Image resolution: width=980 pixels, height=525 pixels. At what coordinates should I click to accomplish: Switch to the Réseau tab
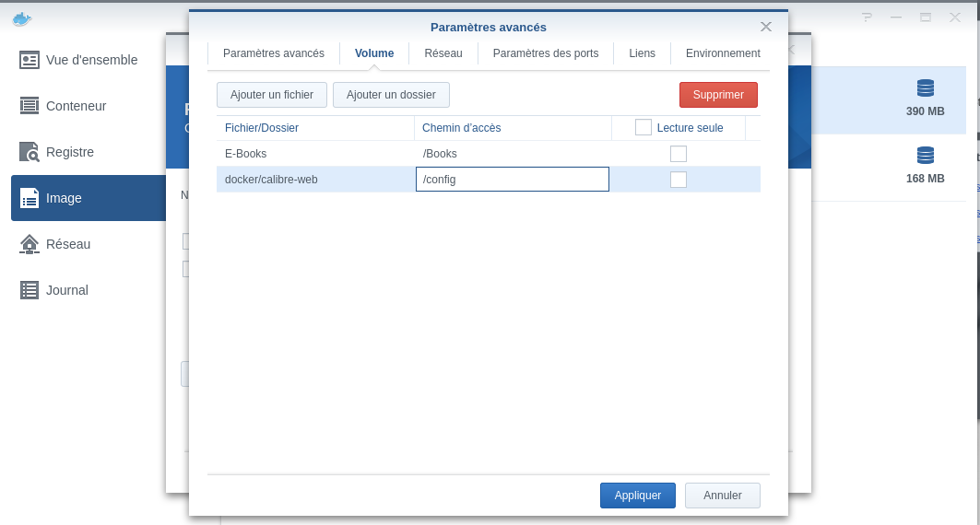443,53
